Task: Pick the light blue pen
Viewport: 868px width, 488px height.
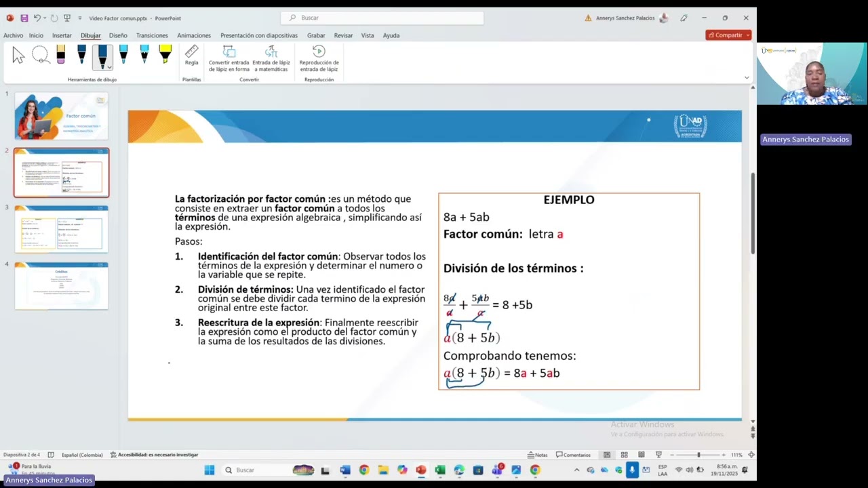Action: [123, 55]
